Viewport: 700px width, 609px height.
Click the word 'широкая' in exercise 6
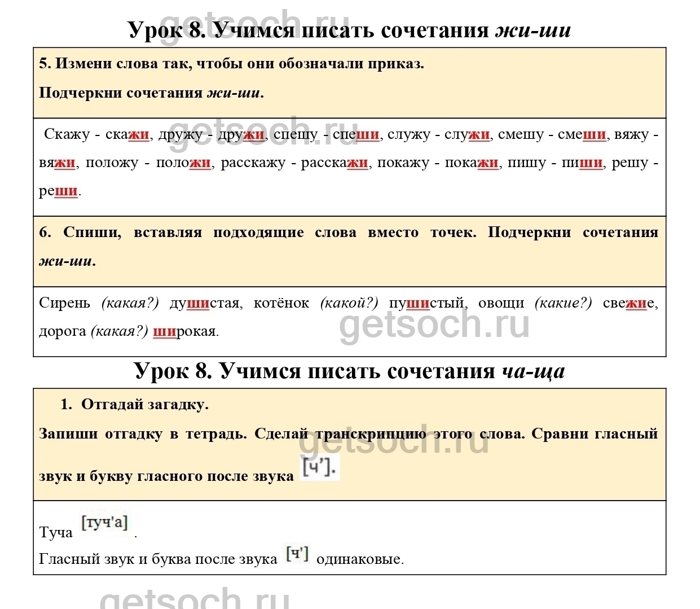click(185, 331)
